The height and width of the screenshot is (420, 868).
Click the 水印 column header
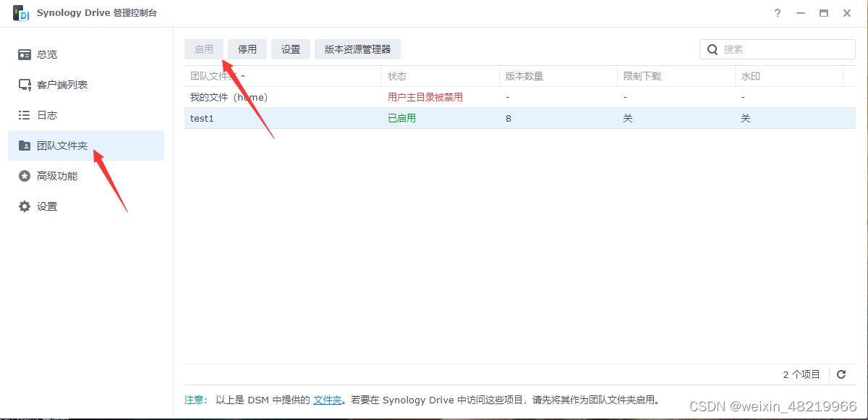pos(789,76)
